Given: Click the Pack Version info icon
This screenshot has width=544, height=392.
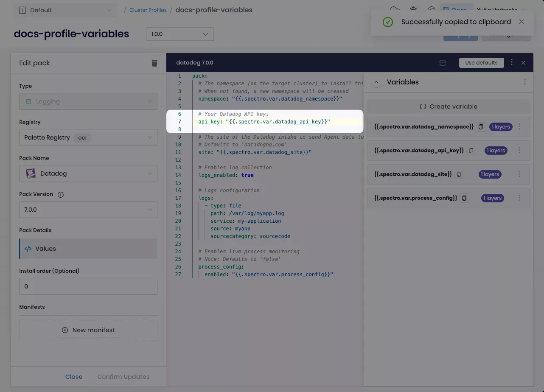Looking at the screenshot, I should point(61,195).
